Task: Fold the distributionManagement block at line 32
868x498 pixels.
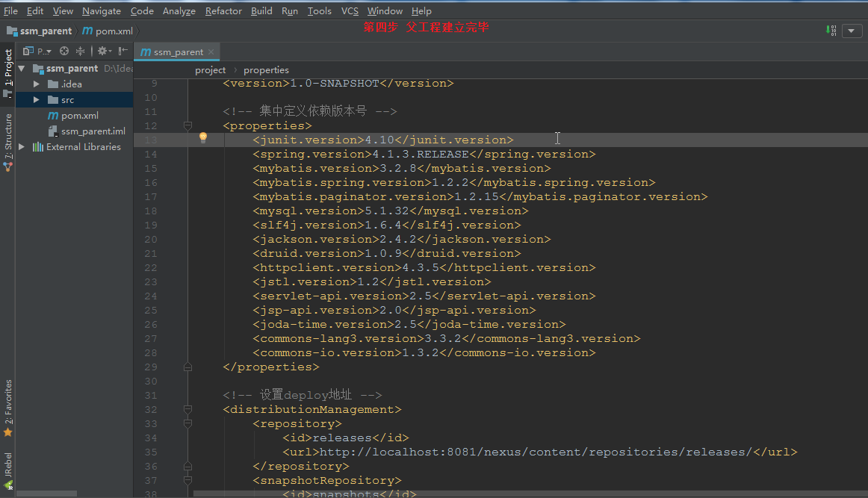Action: click(x=187, y=409)
